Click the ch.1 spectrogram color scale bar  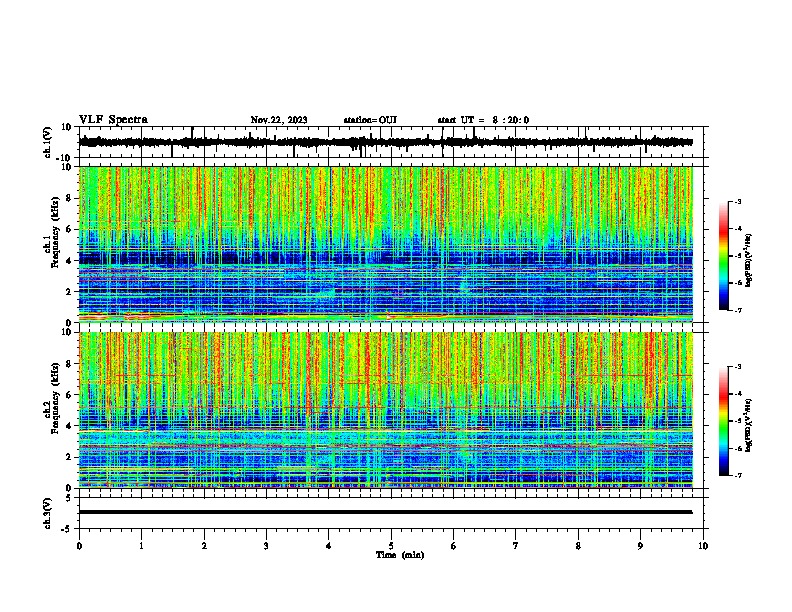[x=723, y=256]
